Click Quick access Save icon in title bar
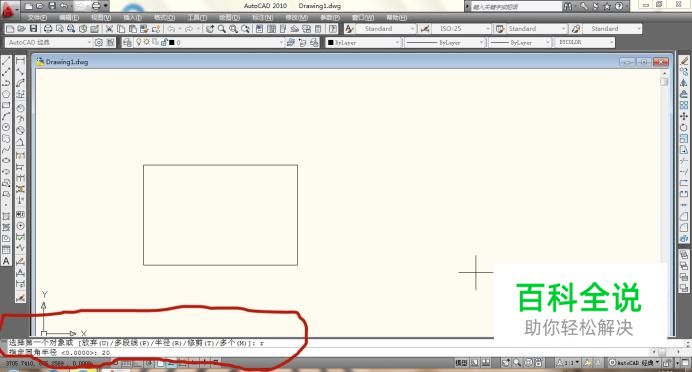This screenshot has height=372, width=692. tap(52, 6)
